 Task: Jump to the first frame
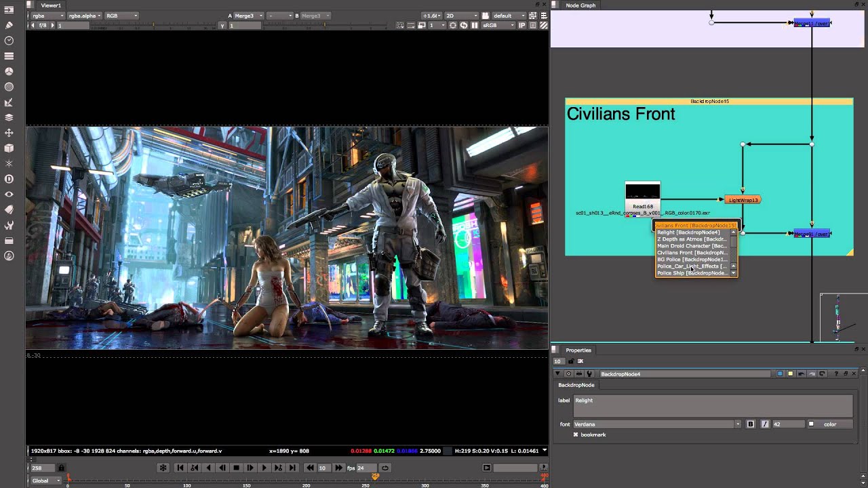pos(180,468)
